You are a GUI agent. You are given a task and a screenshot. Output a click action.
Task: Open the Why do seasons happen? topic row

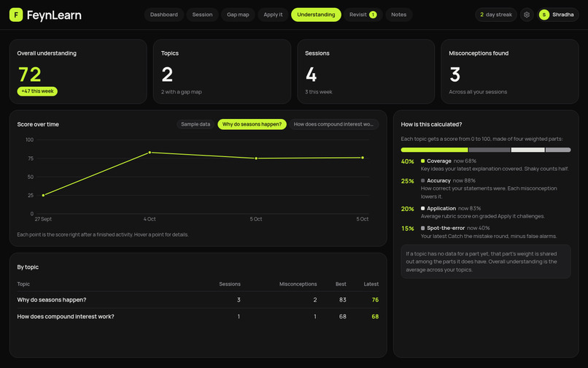[x=198, y=299]
